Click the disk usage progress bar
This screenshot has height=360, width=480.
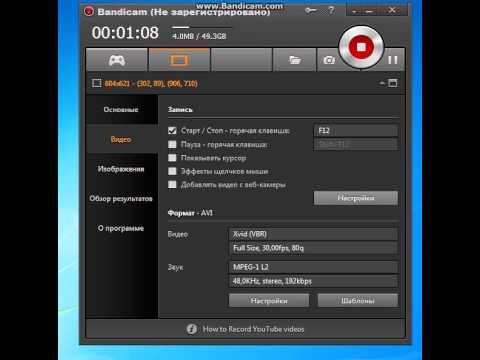[x=202, y=27]
